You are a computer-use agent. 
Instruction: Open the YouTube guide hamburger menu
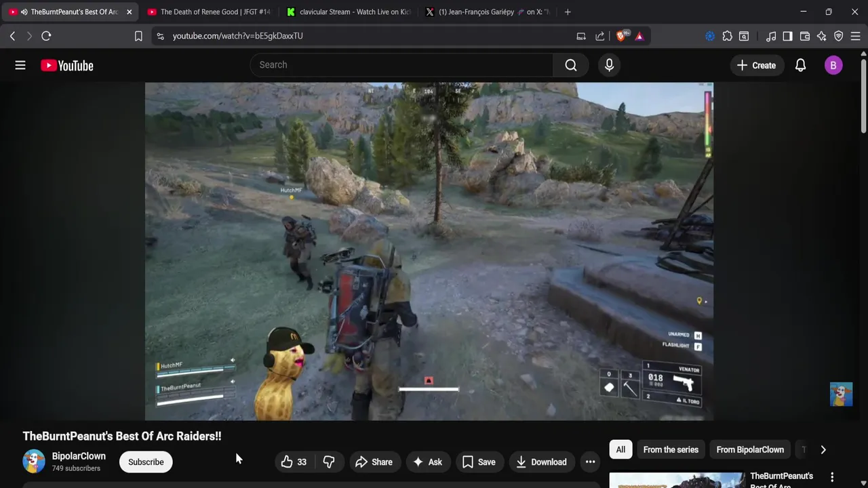[x=20, y=65]
